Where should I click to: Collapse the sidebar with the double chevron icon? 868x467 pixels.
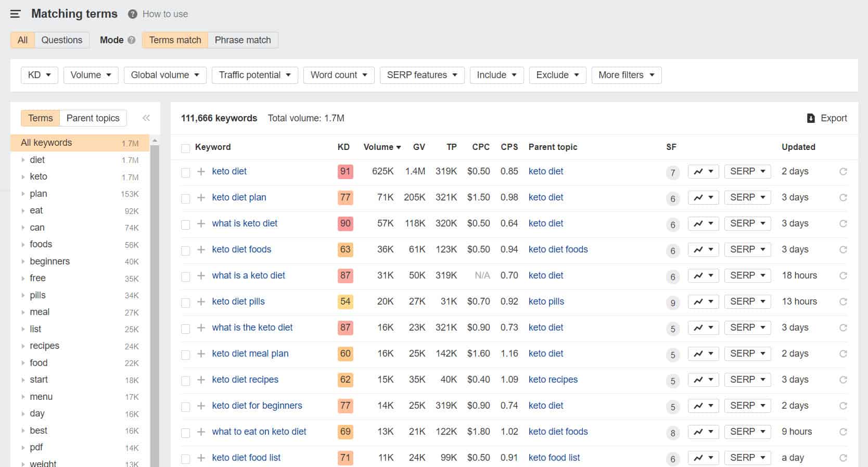146,118
